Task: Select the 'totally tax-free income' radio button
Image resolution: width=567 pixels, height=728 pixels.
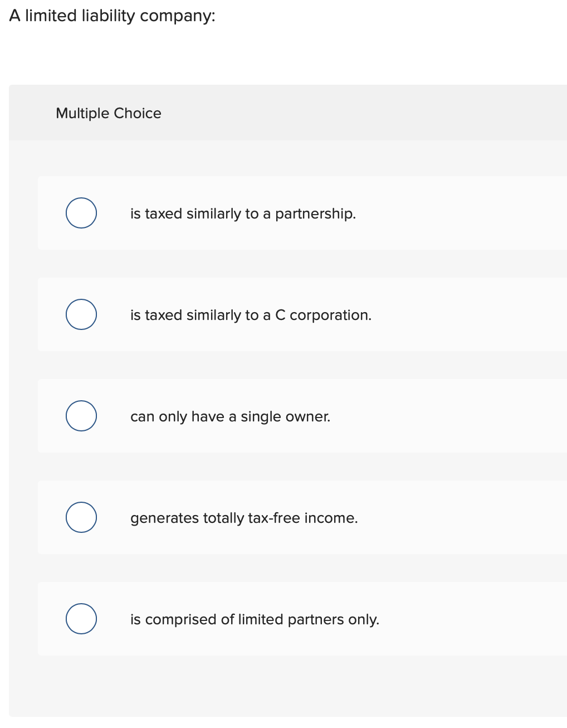Action: tap(81, 517)
